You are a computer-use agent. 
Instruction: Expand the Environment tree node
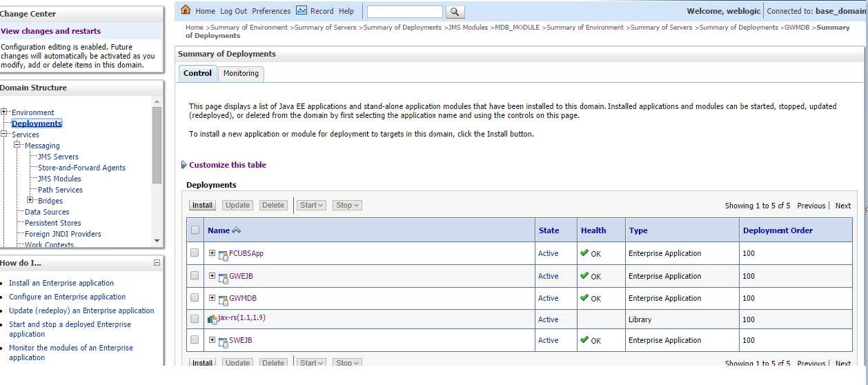click(4, 112)
